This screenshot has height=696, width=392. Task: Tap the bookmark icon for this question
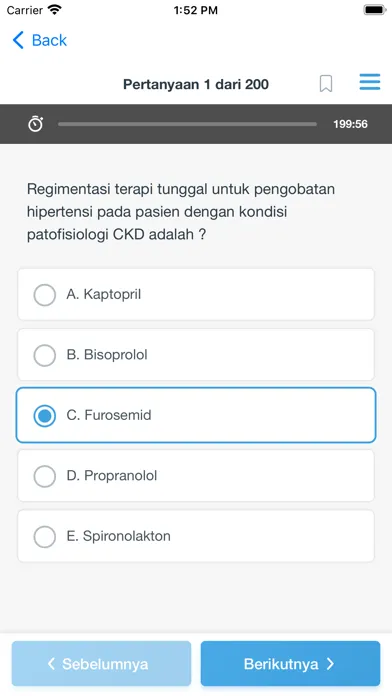point(326,83)
